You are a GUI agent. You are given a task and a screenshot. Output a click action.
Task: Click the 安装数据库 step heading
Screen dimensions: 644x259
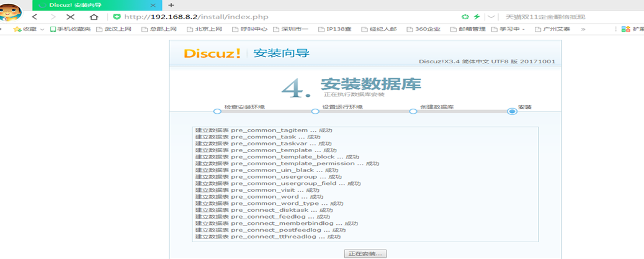pyautogui.click(x=371, y=84)
